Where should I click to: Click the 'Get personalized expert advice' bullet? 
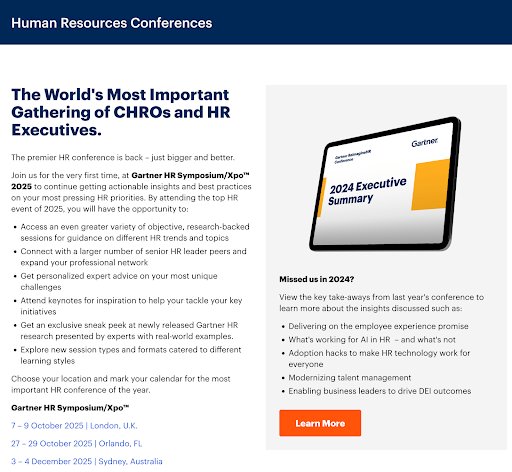(119, 282)
